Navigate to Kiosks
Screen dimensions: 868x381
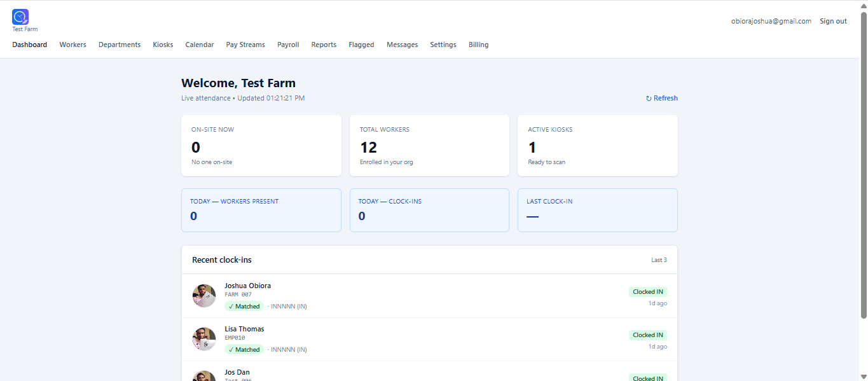tap(163, 45)
